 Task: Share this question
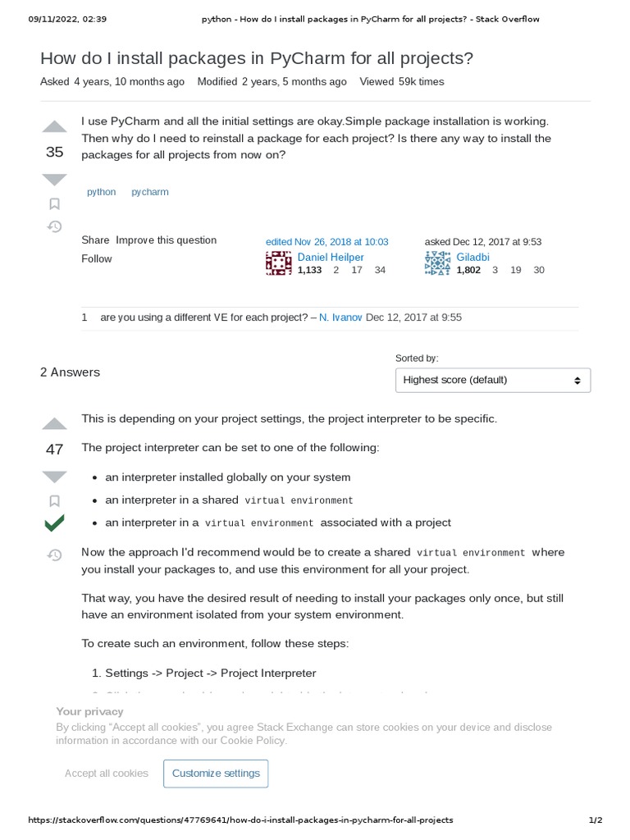[x=95, y=240]
